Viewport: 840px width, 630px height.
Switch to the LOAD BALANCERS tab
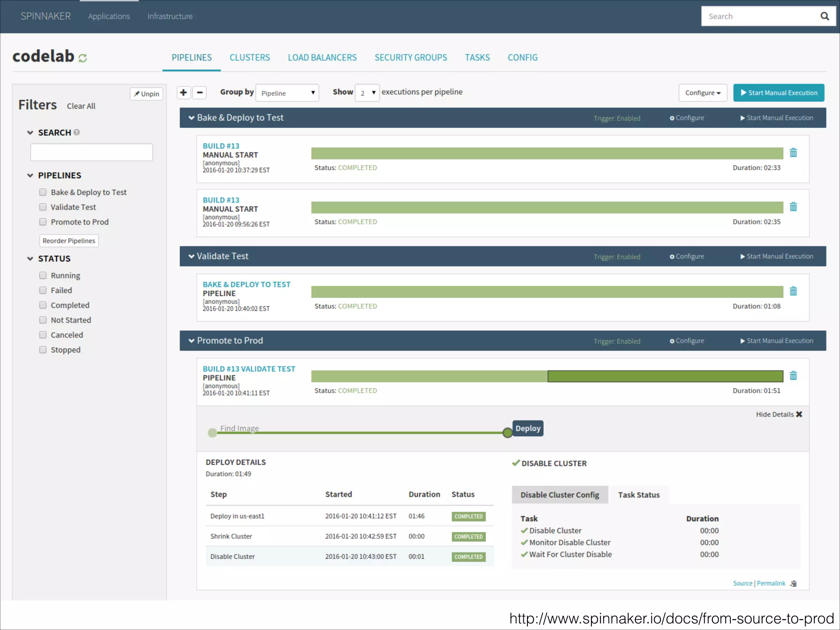(322, 57)
